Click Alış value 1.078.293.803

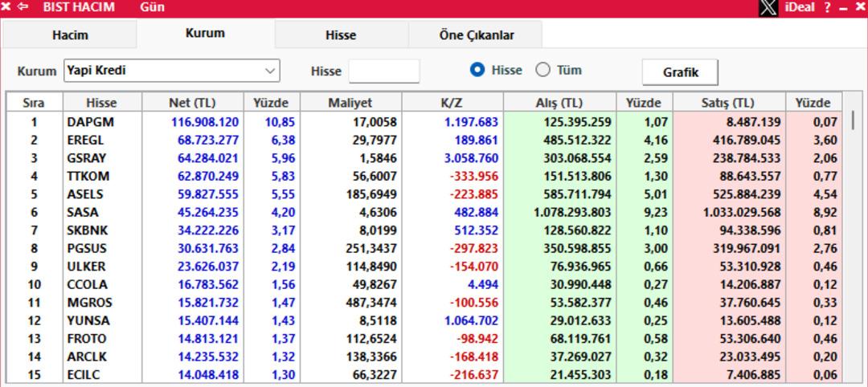point(573,212)
